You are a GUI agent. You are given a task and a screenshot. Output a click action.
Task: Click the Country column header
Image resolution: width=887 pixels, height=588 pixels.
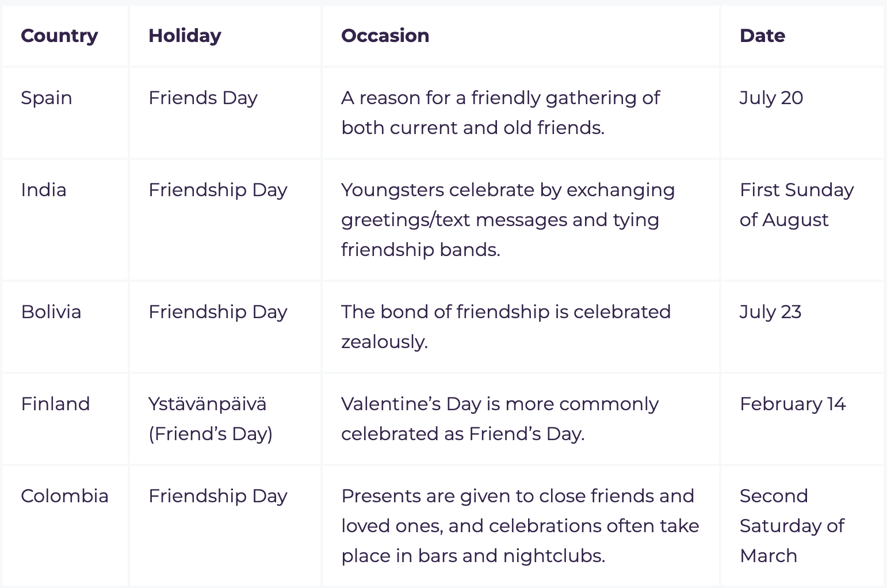pyautogui.click(x=59, y=36)
